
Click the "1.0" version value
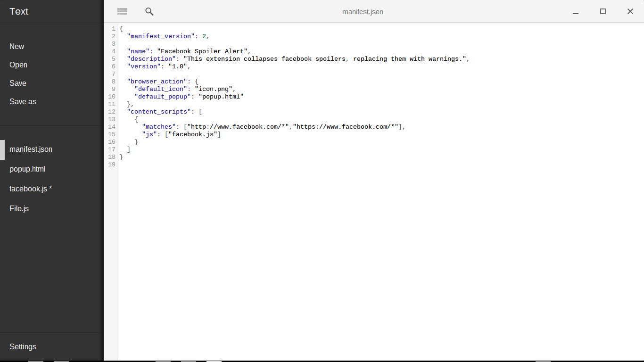[x=178, y=66]
